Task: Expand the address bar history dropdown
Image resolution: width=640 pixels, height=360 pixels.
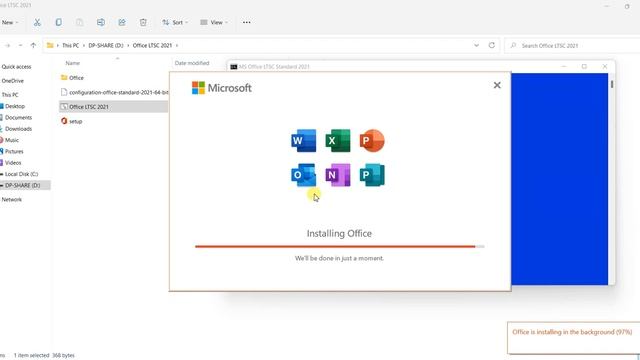Action: coord(476,45)
